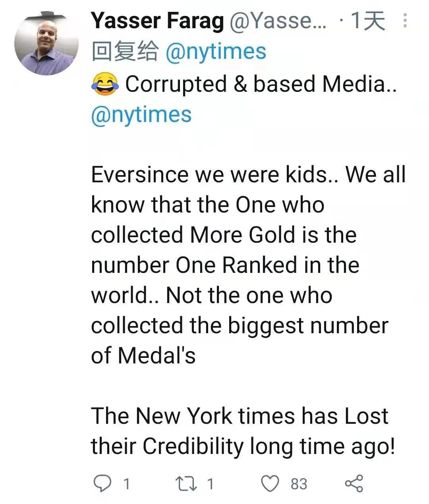Open the truncated @Yasse... handle
Viewport: 429px width, 504px height.
pos(278,21)
